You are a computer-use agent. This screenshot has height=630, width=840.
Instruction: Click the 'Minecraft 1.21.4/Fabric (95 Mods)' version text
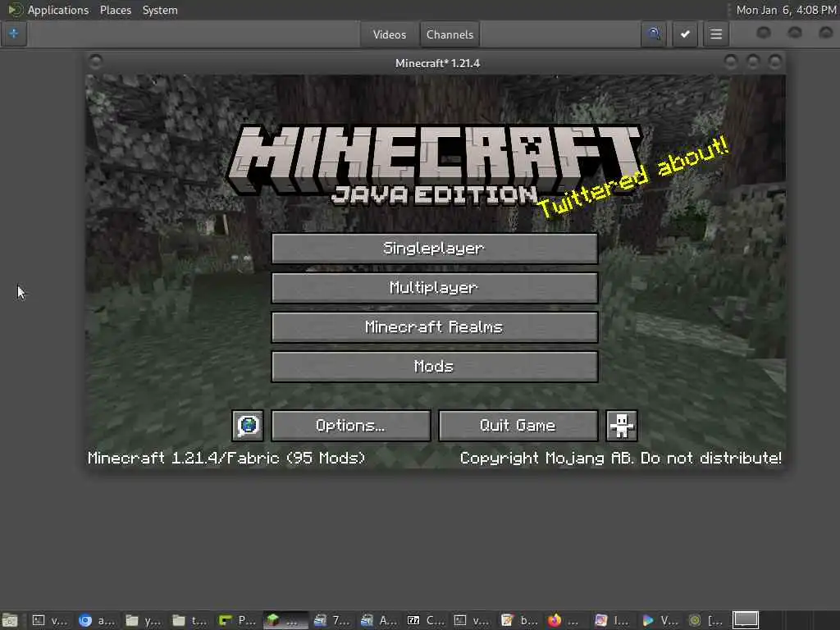pyautogui.click(x=226, y=458)
